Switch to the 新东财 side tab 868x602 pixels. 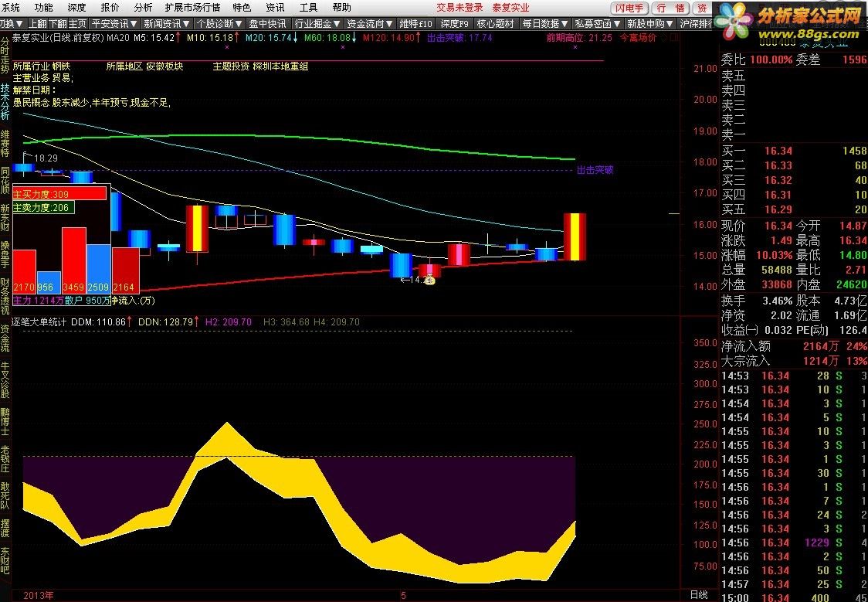tap(5, 217)
